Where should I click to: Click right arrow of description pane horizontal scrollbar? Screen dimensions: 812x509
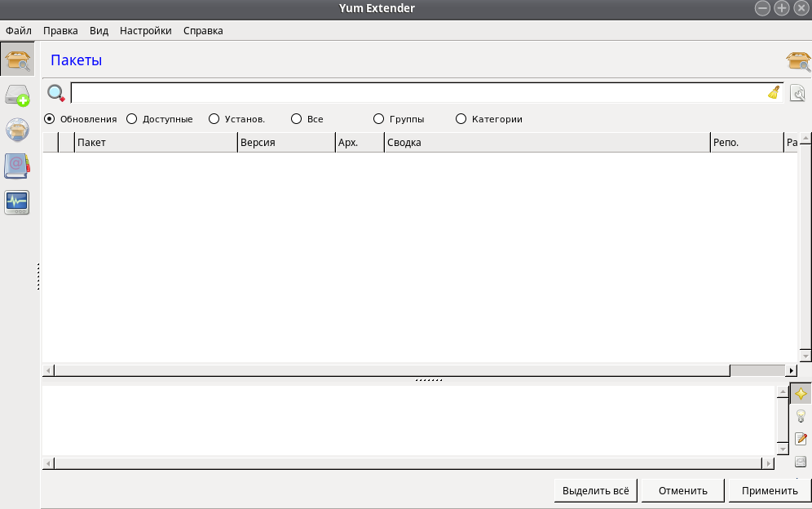click(x=768, y=463)
